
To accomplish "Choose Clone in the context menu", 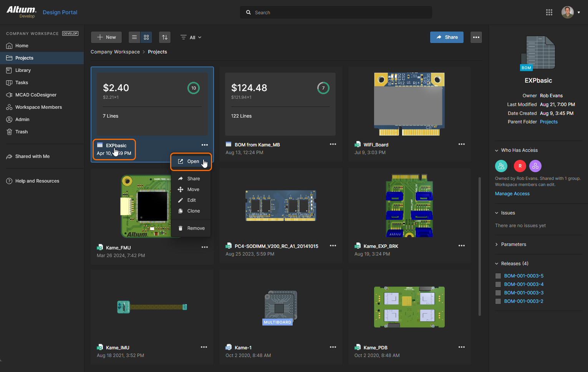I will pos(191,211).
